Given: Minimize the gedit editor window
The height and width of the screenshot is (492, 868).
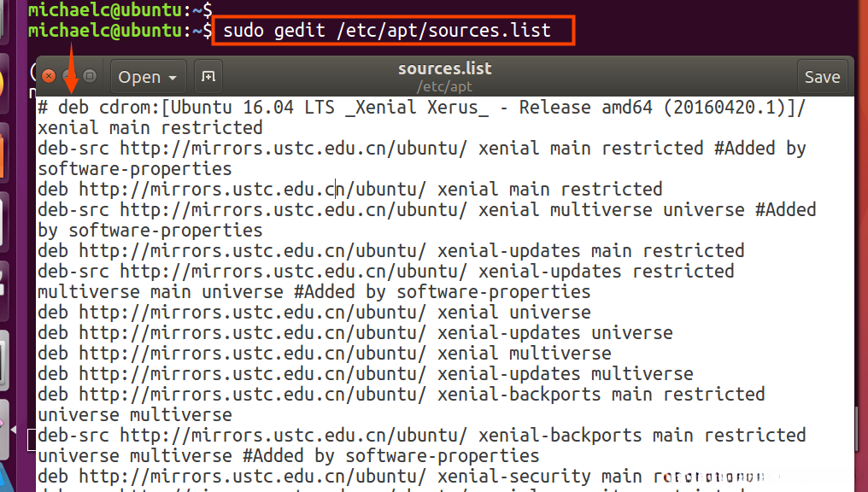Looking at the screenshot, I should click(69, 77).
